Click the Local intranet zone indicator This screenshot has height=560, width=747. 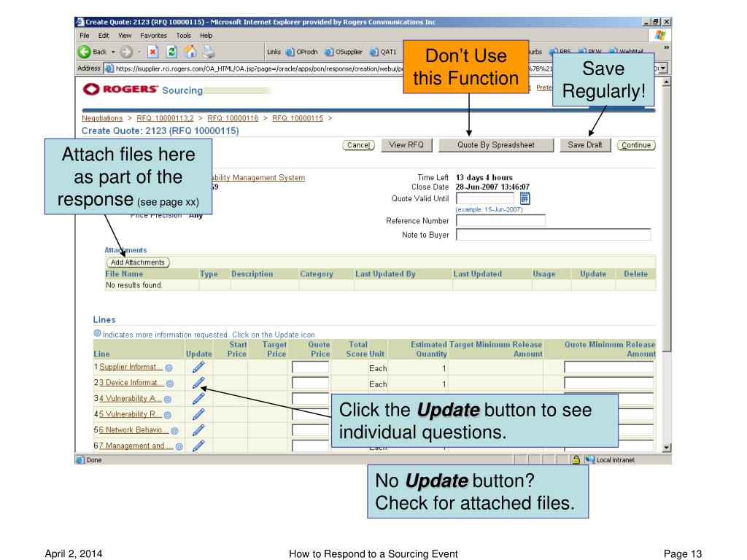611,459
